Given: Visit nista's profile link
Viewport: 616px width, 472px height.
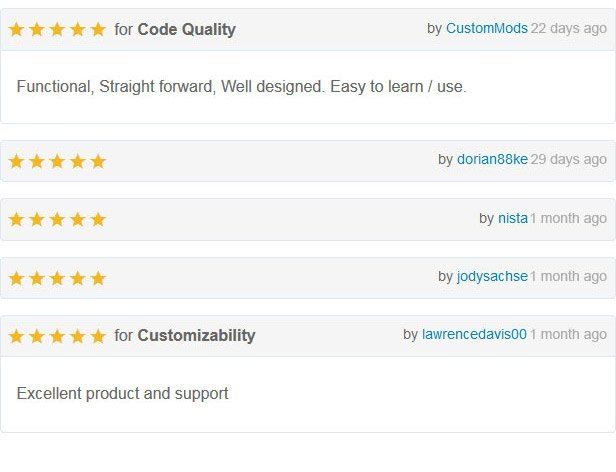Looking at the screenshot, I should pyautogui.click(x=512, y=217).
